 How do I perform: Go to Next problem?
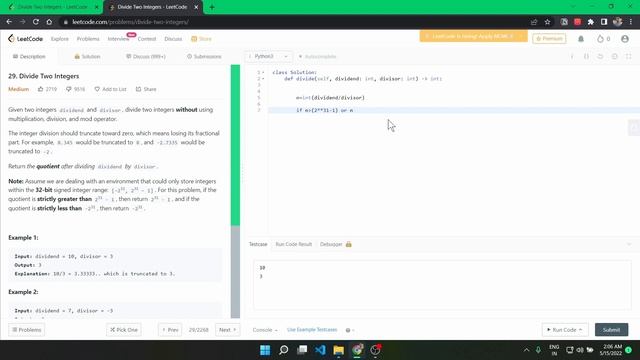227,330
